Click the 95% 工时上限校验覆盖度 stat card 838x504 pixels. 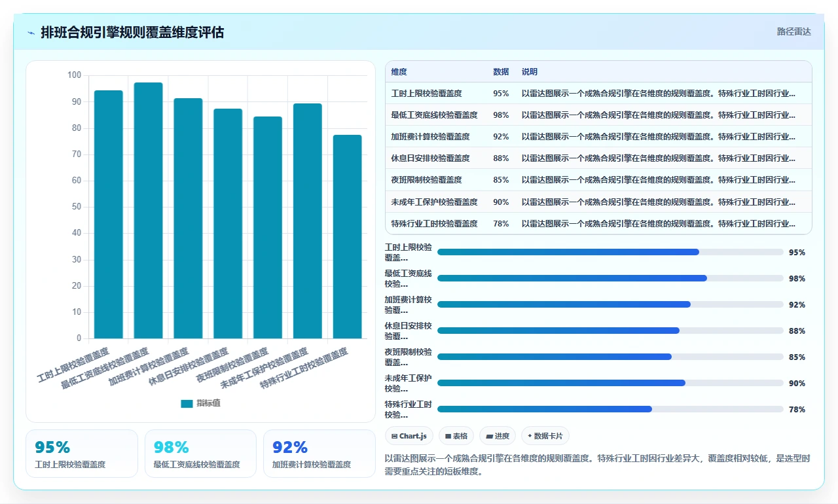point(82,454)
